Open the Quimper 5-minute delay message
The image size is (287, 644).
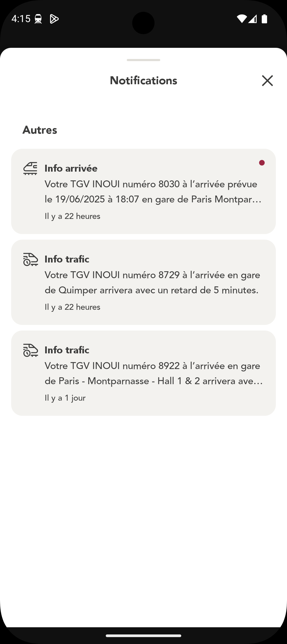coord(152,282)
